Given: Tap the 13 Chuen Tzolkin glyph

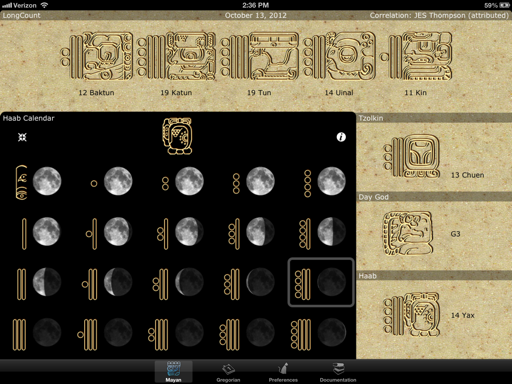Looking at the screenshot, I should (412, 156).
